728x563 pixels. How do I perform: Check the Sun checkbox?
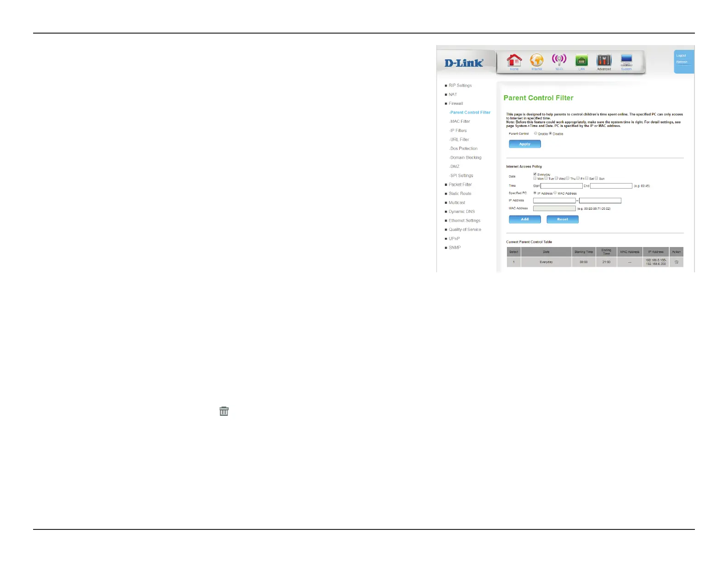[x=597, y=178]
